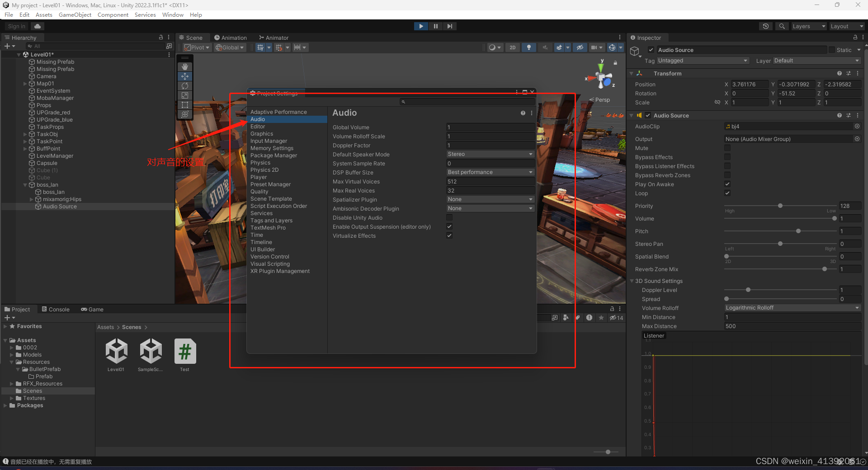Click the Pause button in the toolbar
Screen dimensions: 868x470
pyautogui.click(x=435, y=26)
